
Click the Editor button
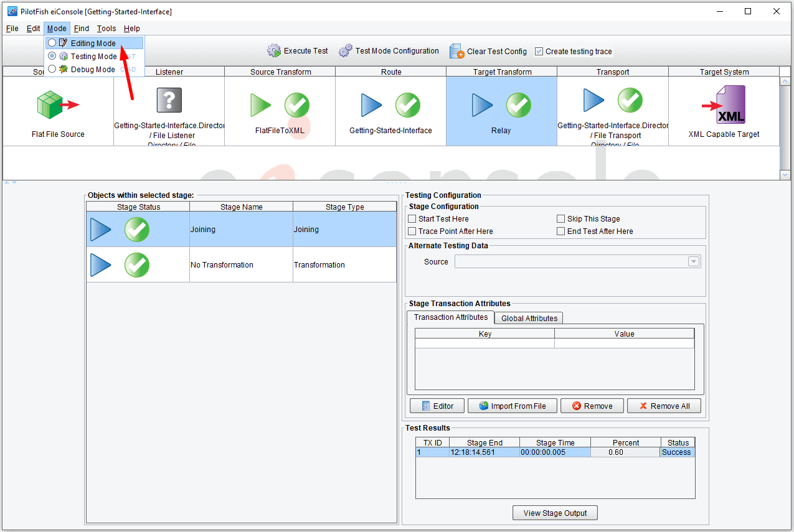(x=437, y=406)
